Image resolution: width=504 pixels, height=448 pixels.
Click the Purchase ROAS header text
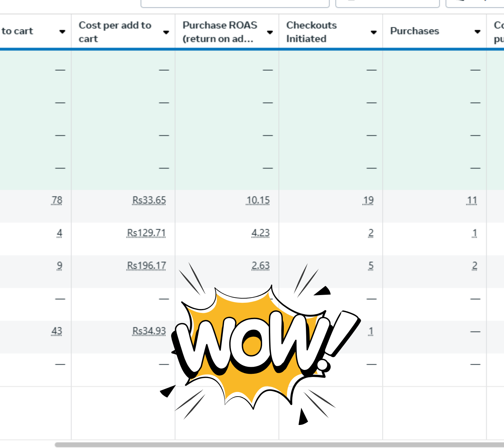pos(220,32)
